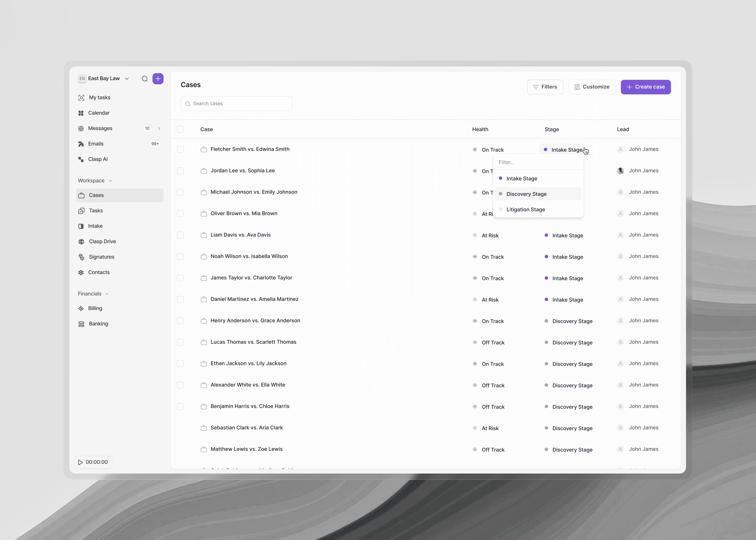Click the purple plus icon in the sidebar
Viewport: 756px width, 540px height.
coord(158,79)
